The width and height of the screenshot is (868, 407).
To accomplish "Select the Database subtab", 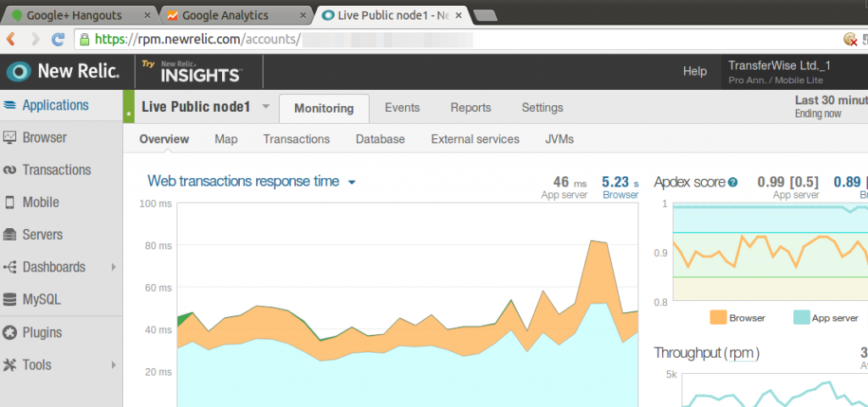I will pyautogui.click(x=380, y=139).
